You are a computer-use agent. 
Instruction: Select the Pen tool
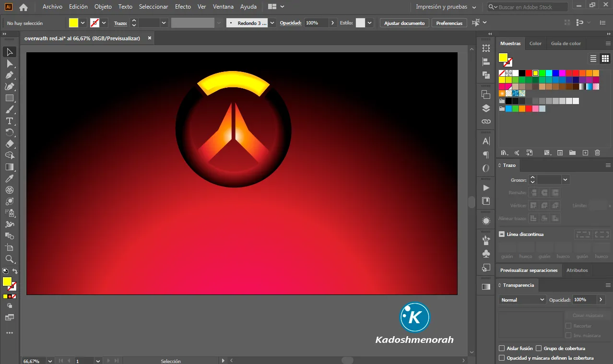(9, 75)
